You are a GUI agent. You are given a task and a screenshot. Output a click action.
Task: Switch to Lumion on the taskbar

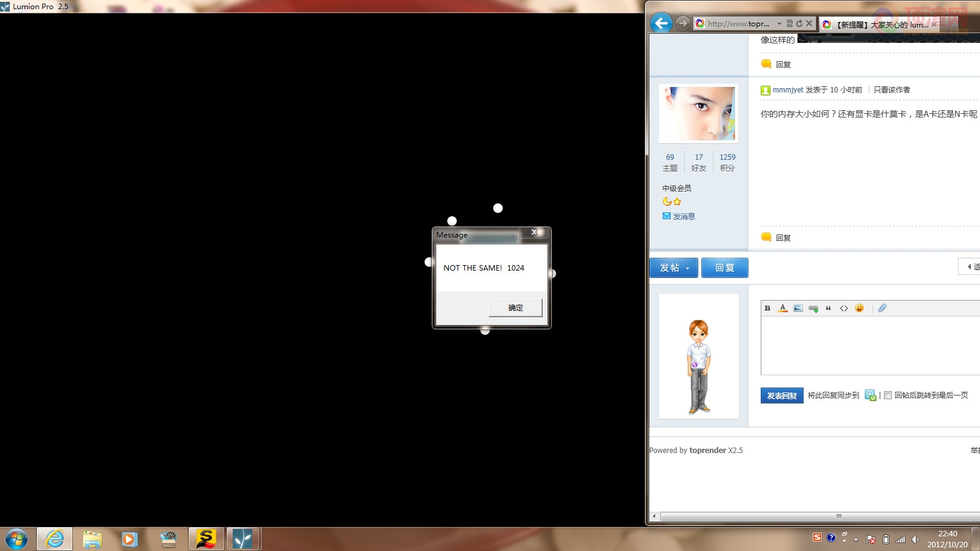[x=243, y=539]
